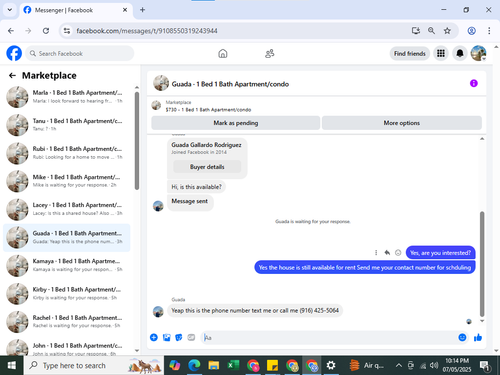This screenshot has width=500, height=375.
Task: Click the chat messages scrollbar
Action: coord(482,264)
